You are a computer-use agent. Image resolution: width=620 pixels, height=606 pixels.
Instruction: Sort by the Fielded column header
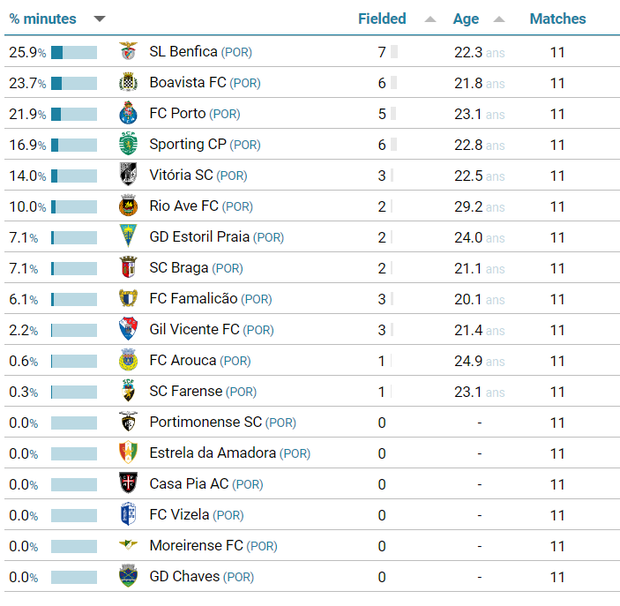click(x=382, y=19)
